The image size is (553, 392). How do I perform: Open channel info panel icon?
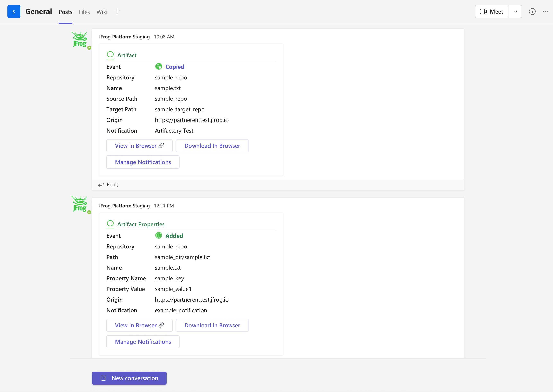(x=532, y=12)
